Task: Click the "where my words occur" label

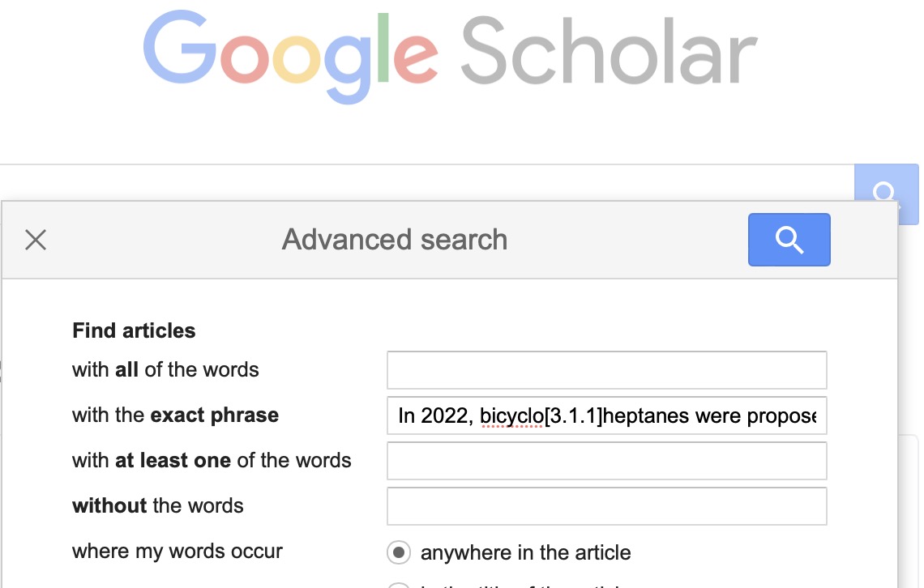Action: [x=178, y=552]
